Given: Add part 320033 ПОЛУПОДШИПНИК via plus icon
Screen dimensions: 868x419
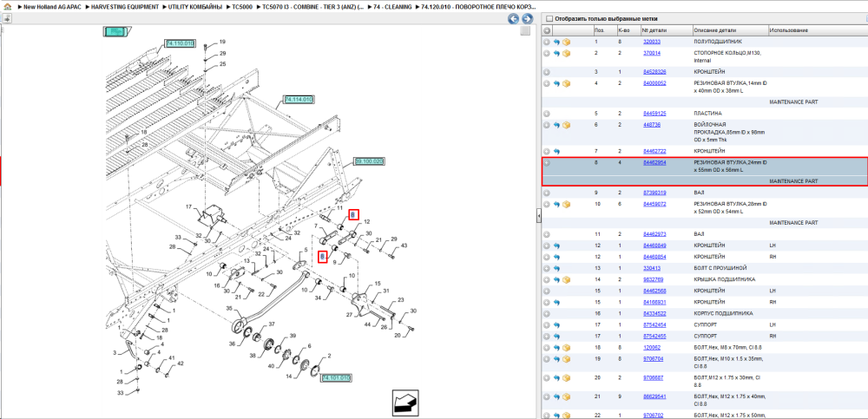Looking at the screenshot, I should (x=546, y=42).
